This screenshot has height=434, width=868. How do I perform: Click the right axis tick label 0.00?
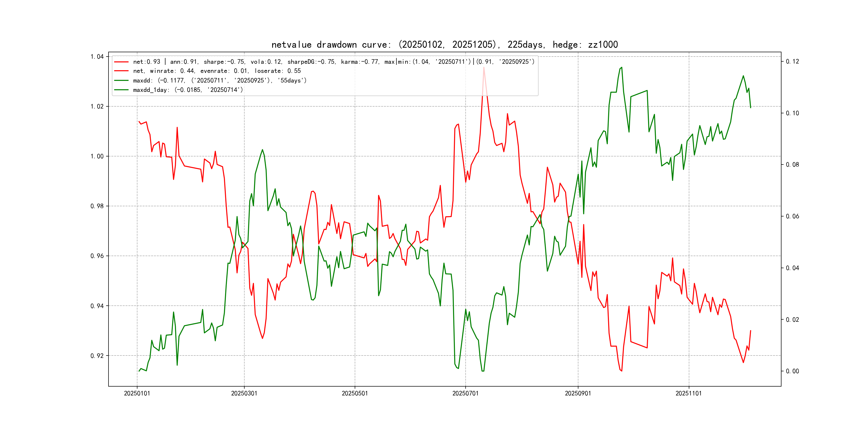792,371
